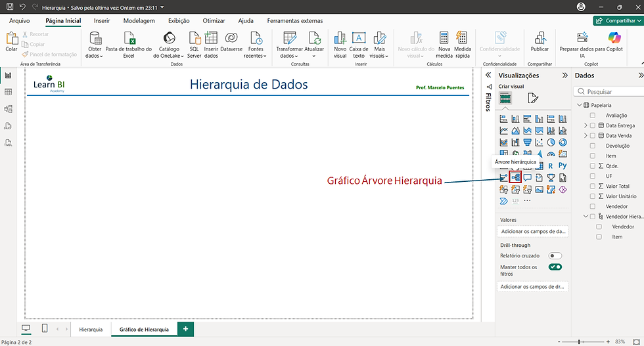The image size is (644, 346).
Task: Select the Power Automate chevrons visual
Action: (503, 201)
